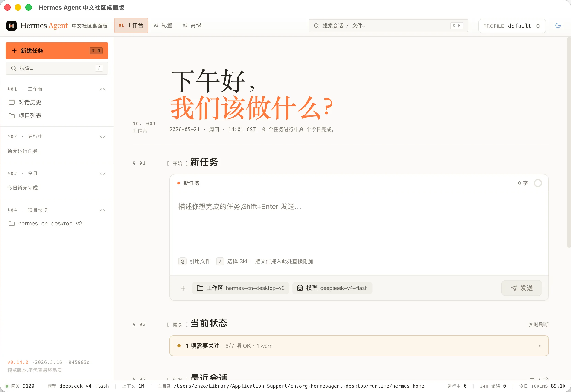571x392 pixels.
Task: Collapse the §04 项目快捷 sidebar section
Action: pos(102,210)
